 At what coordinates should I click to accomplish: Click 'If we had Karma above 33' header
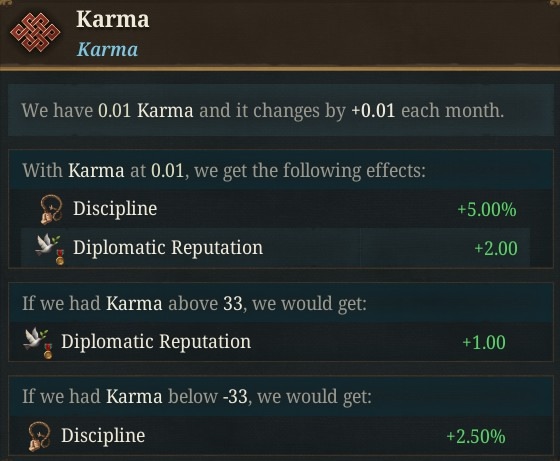click(195, 304)
